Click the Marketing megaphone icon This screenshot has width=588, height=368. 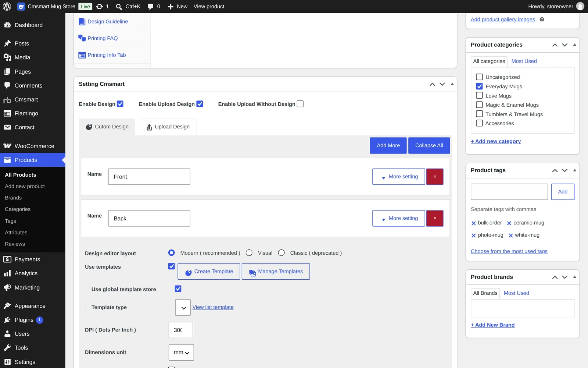tap(7, 287)
